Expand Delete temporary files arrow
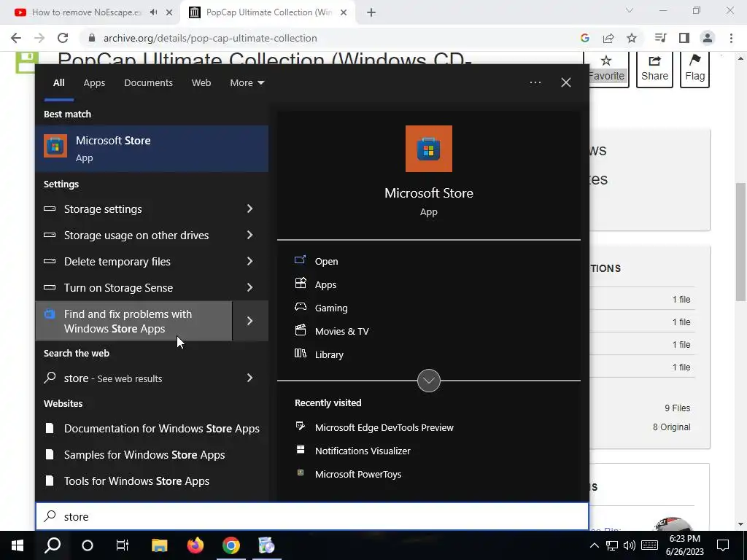This screenshot has height=560, width=747. tap(249, 261)
